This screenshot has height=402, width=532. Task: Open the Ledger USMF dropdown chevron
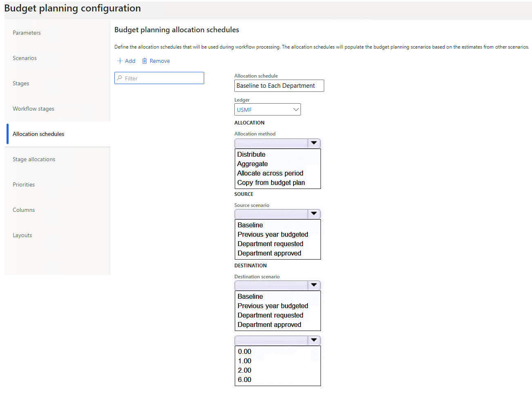(x=296, y=109)
